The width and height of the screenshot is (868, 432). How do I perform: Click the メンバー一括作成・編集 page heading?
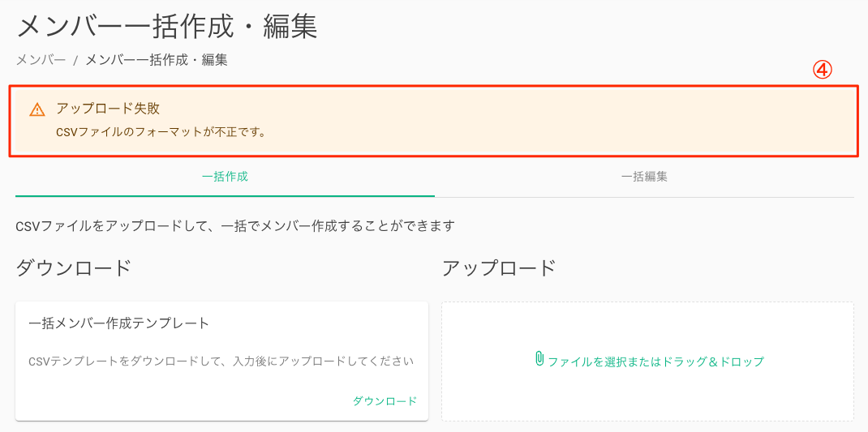tap(167, 26)
